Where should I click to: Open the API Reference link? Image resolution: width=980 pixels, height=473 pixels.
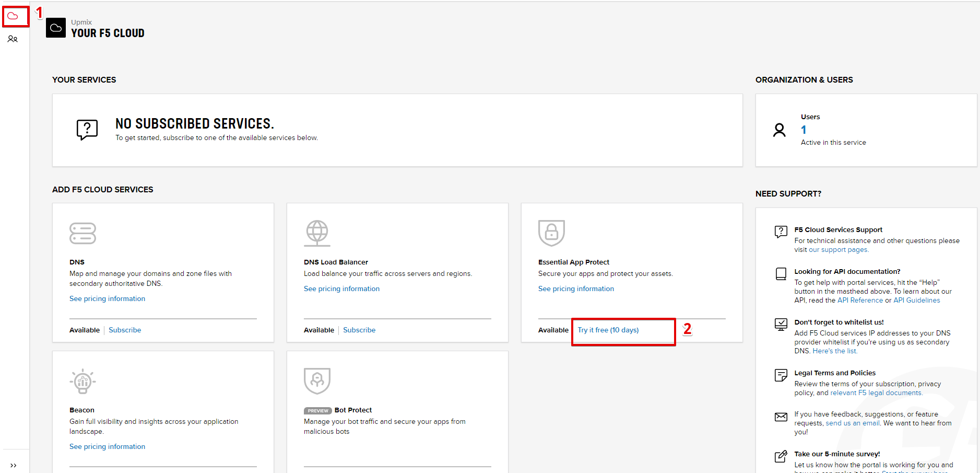[x=860, y=300]
